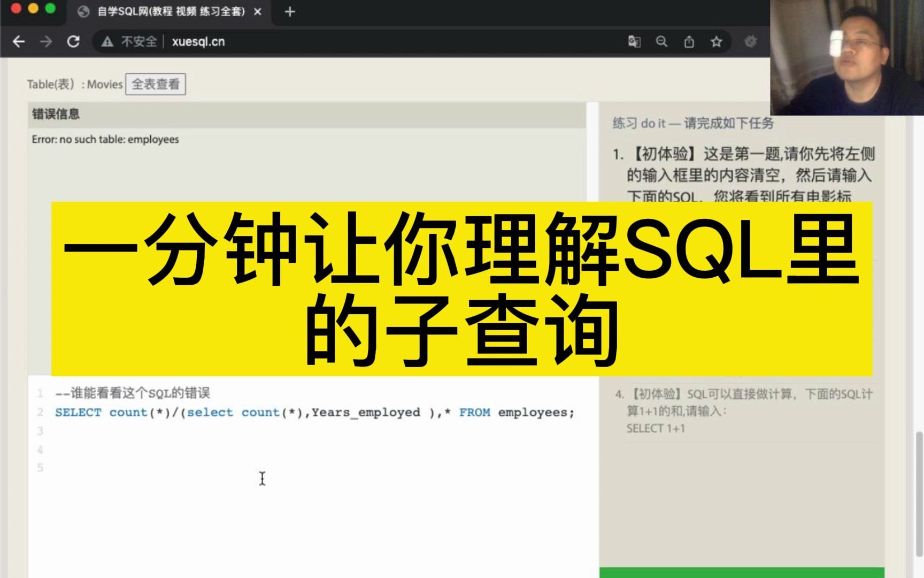Click the comment line 谁能看看这个SQL的错误

(133, 393)
